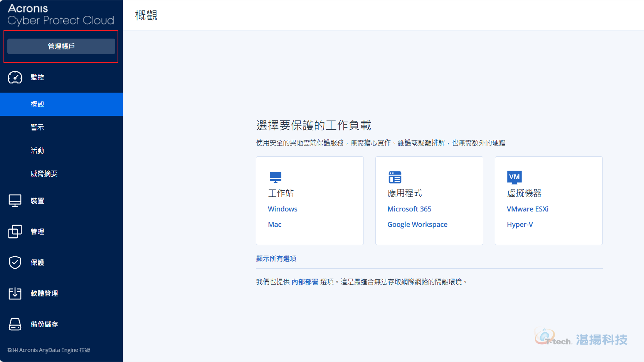Click the 保護 shield icon
644x362 pixels.
(15, 262)
